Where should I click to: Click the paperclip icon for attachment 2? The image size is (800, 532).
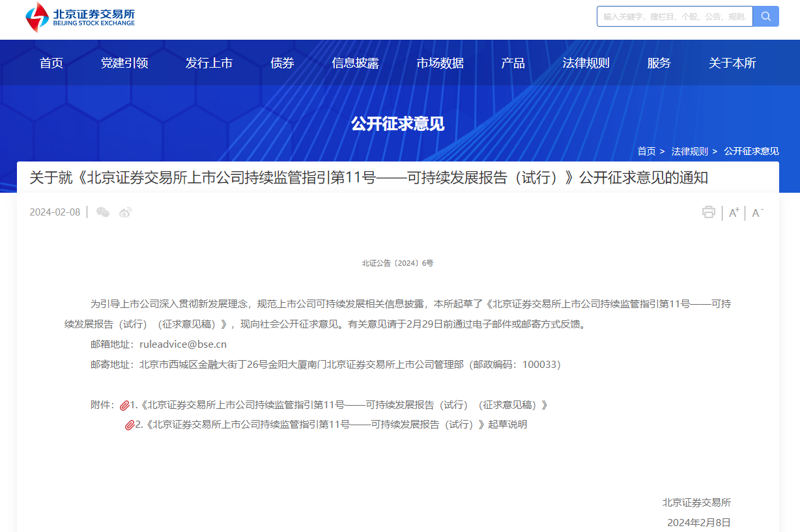click(x=130, y=425)
